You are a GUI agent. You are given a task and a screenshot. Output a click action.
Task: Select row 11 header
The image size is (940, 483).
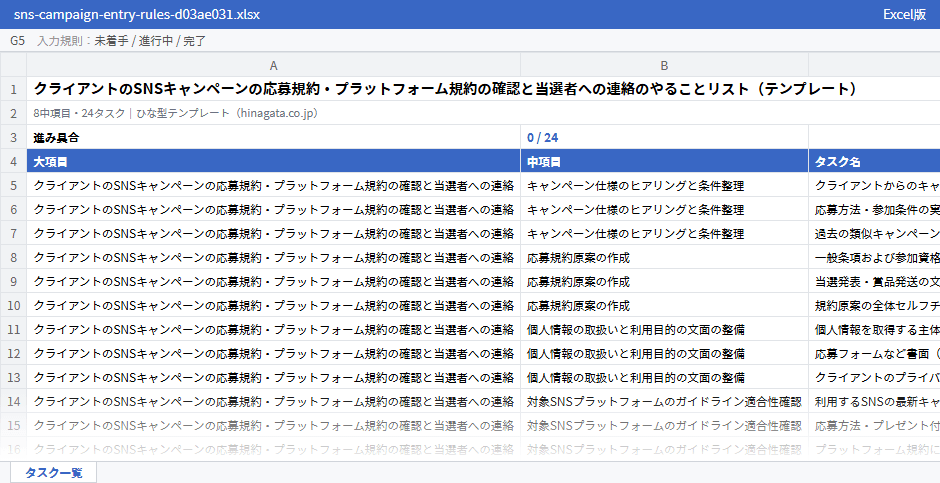coord(13,329)
